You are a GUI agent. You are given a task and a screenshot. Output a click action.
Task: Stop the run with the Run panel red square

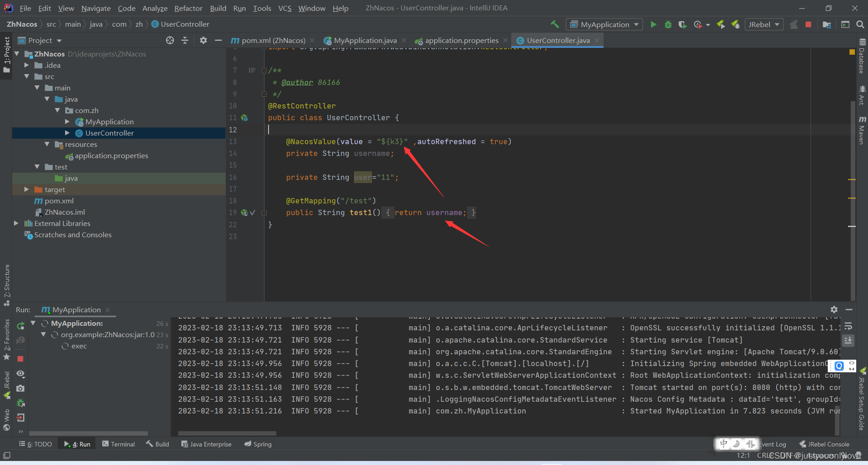(x=20, y=358)
